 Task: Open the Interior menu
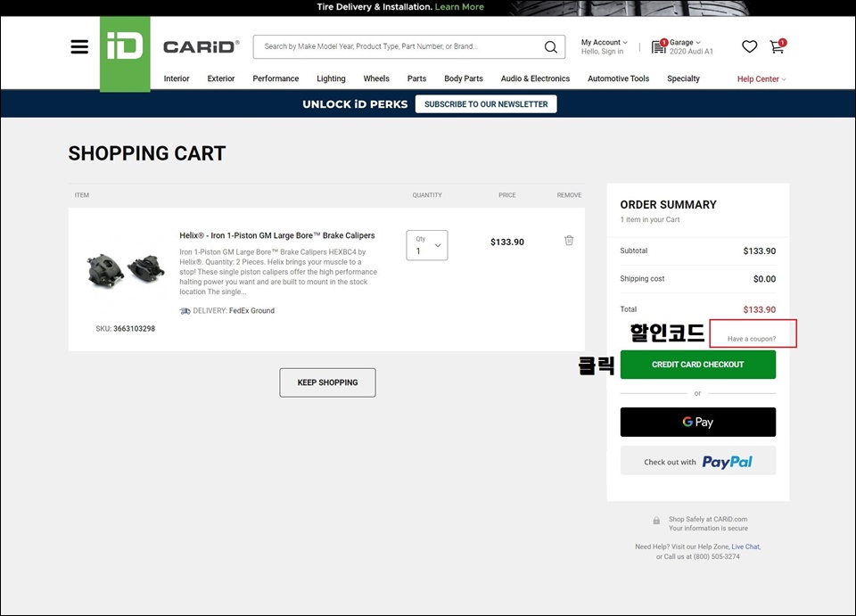coord(177,78)
